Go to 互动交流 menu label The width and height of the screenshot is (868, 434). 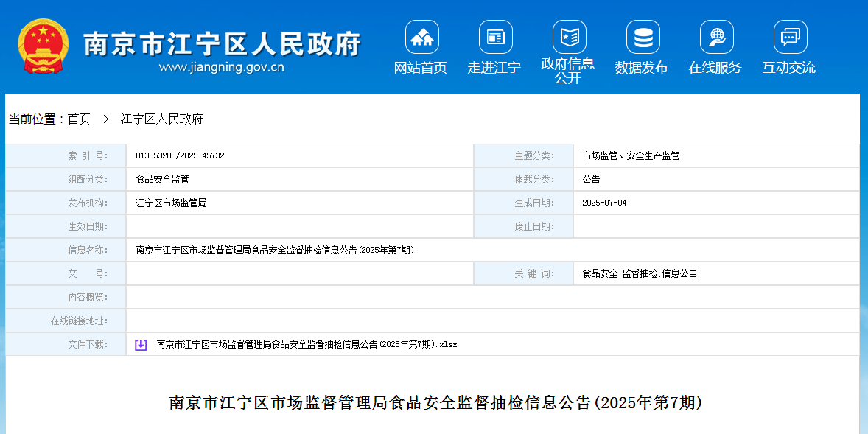789,68
